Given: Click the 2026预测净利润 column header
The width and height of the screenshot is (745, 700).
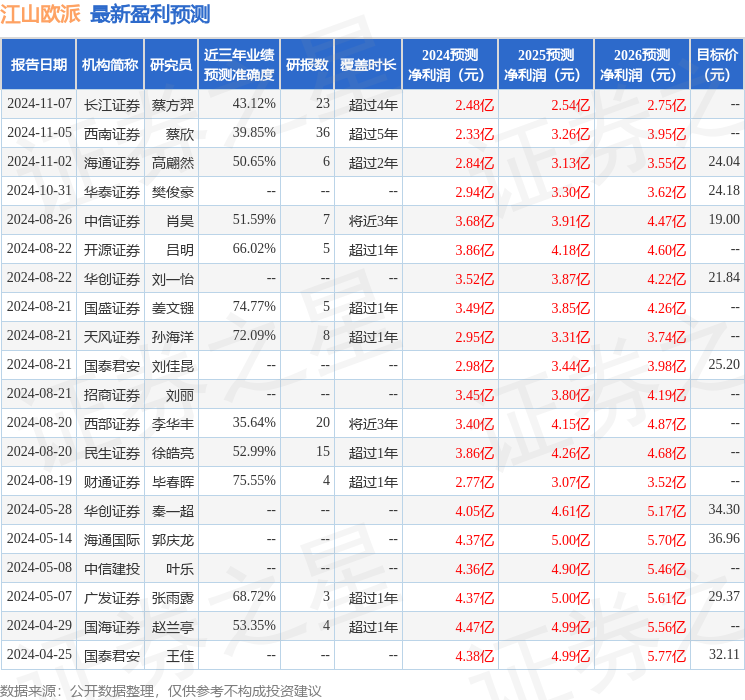Looking at the screenshot, I should click(x=642, y=65).
